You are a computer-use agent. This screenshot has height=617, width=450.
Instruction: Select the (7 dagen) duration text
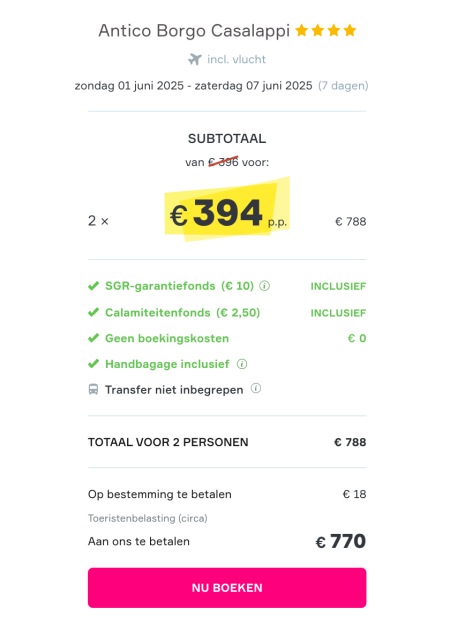(343, 86)
